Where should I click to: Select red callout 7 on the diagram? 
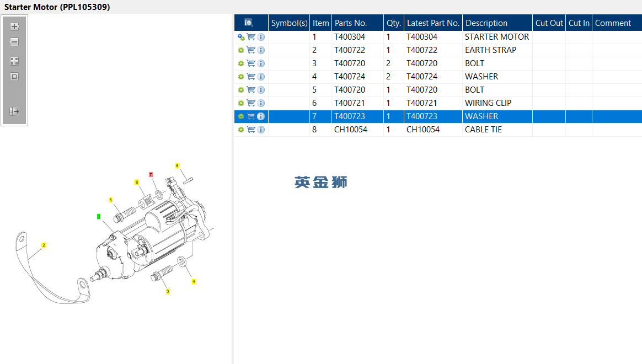151,175
